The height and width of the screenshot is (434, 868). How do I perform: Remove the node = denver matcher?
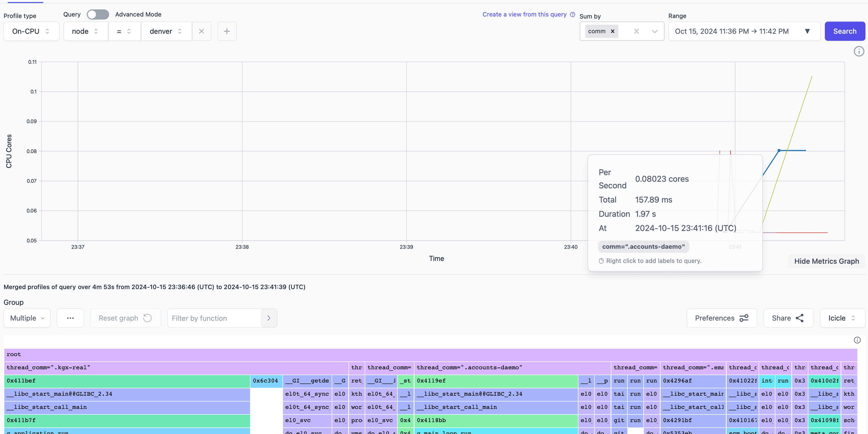(x=202, y=31)
